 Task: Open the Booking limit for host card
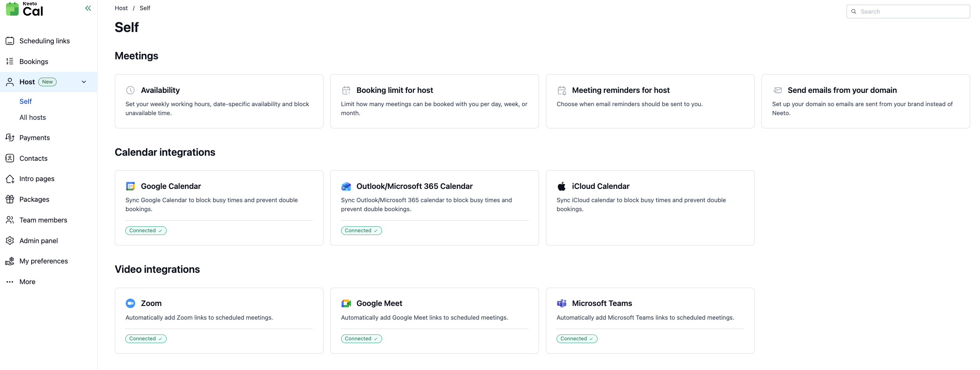[434, 101]
